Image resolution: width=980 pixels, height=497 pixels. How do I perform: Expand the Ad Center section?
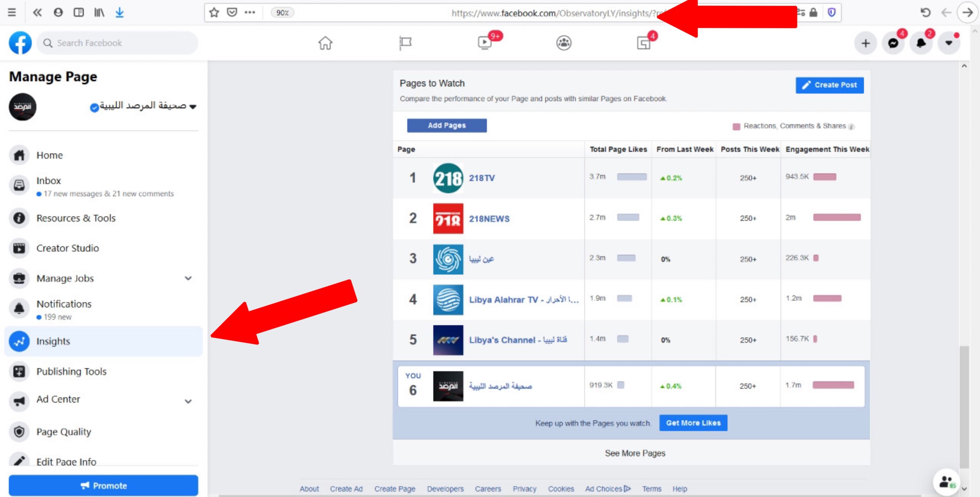188,401
